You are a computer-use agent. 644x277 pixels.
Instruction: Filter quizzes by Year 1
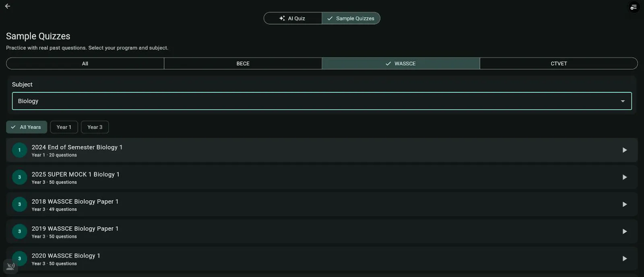click(x=64, y=127)
